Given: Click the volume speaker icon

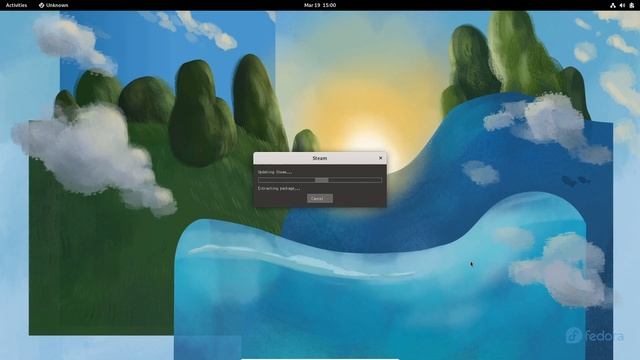Looking at the screenshot, I should click(x=622, y=5).
